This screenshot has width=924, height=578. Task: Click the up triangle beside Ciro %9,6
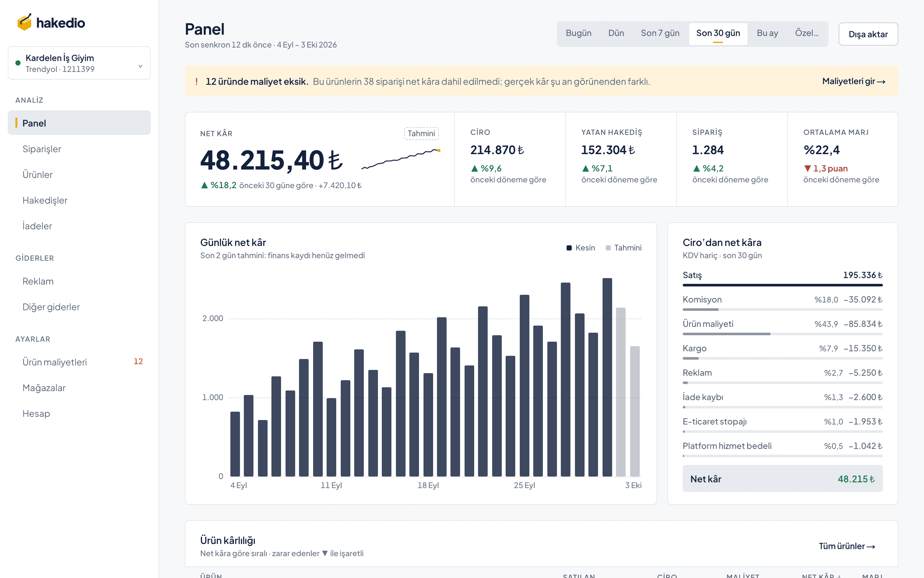click(475, 169)
